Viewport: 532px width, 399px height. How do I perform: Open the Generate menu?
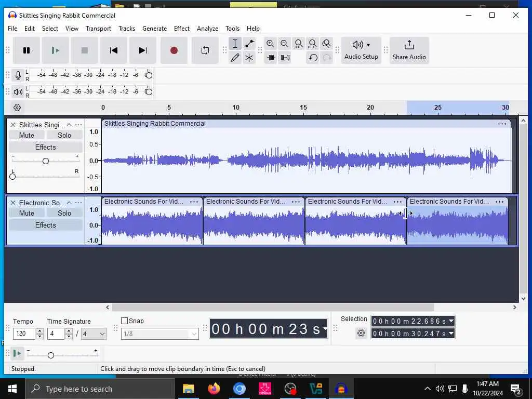pyautogui.click(x=154, y=29)
